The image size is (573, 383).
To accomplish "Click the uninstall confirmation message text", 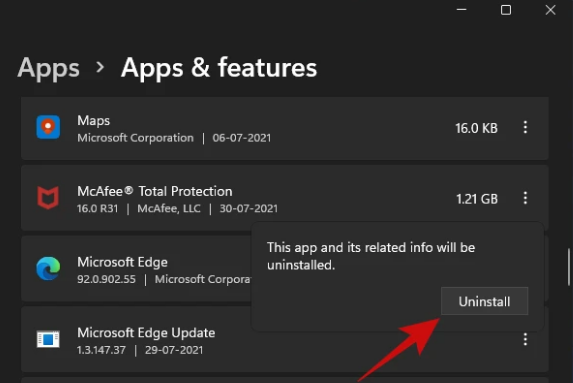I will (371, 256).
